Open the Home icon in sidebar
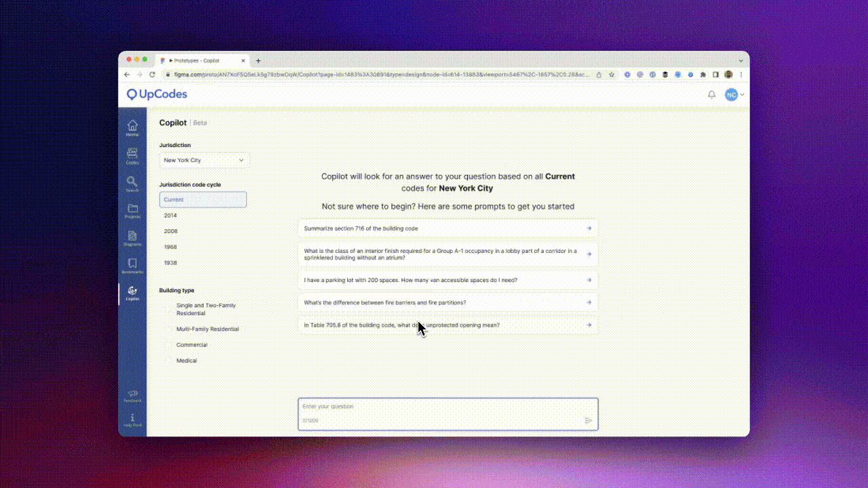Image resolution: width=868 pixels, height=488 pixels. 132,127
